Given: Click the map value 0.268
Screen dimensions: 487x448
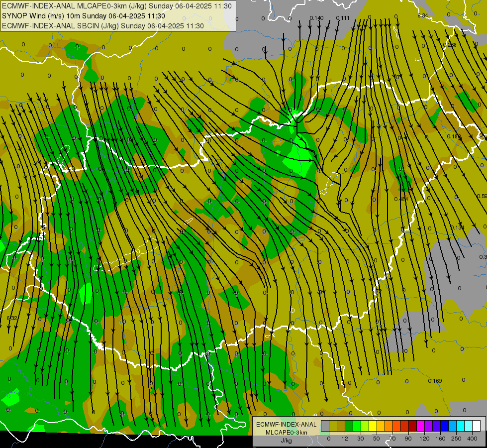Looking at the screenshot, I should click(450, 45).
